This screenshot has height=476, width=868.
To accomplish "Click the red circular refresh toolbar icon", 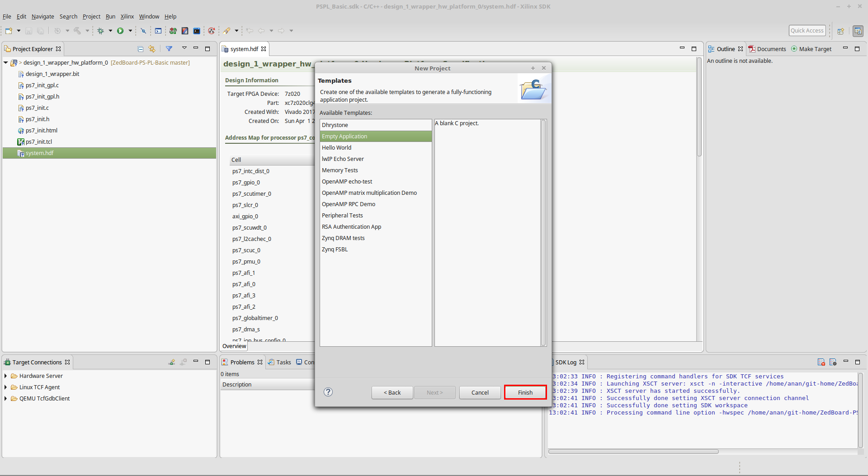I will pos(211,31).
